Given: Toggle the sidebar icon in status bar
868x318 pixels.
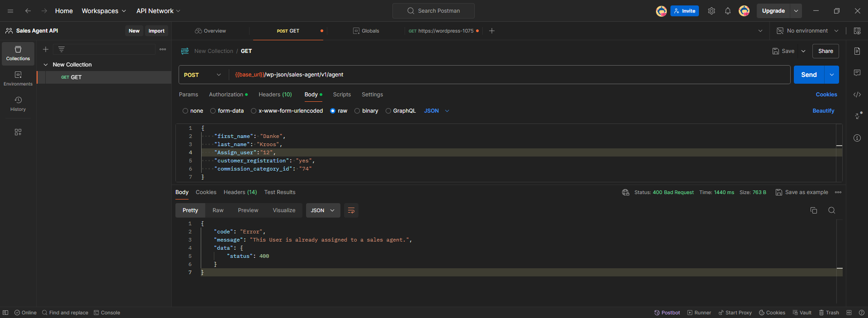Looking at the screenshot, I should pos(5,313).
